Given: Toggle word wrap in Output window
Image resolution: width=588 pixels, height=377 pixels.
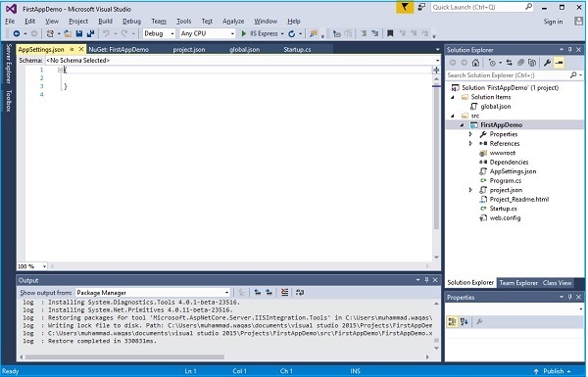Looking at the screenshot, I should (x=299, y=293).
